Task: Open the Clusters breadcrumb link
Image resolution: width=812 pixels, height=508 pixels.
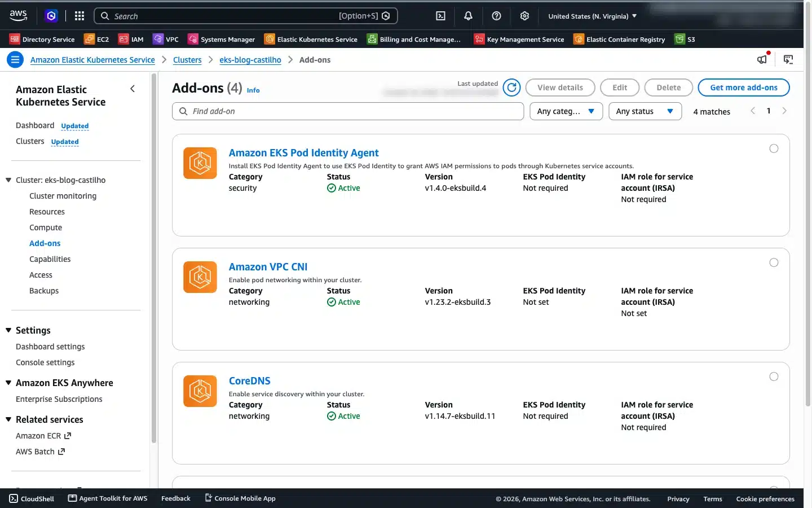Action: (x=187, y=60)
